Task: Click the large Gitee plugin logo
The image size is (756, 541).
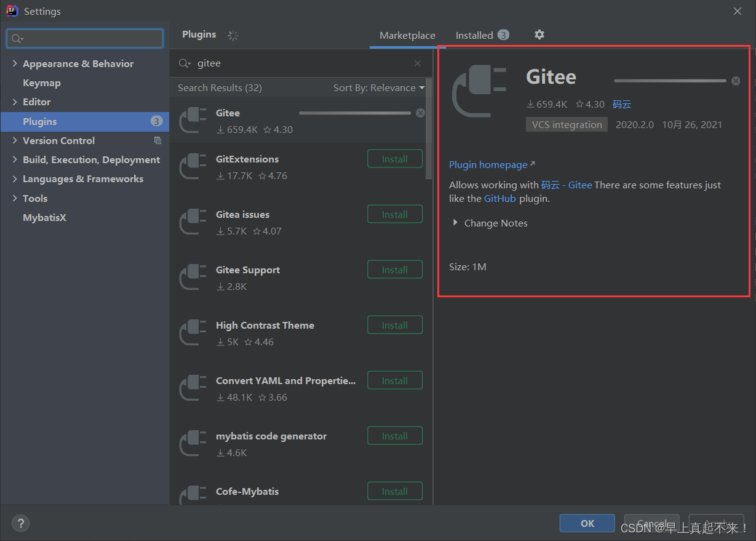Action: pos(480,91)
